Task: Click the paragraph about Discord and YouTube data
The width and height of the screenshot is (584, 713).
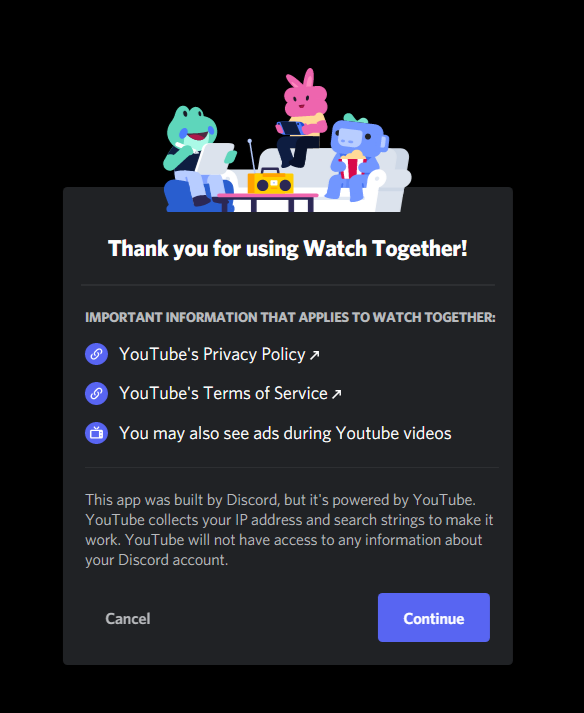Action: point(289,530)
